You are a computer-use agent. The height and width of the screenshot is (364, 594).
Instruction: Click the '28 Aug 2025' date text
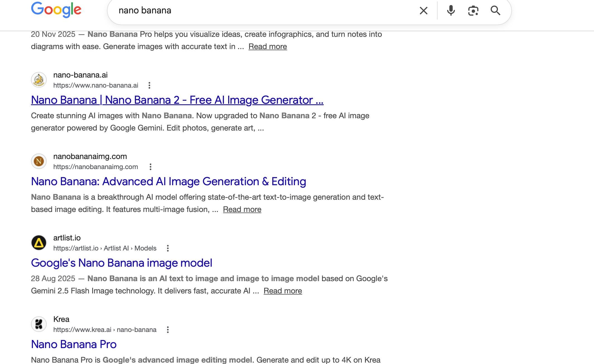[53, 279]
